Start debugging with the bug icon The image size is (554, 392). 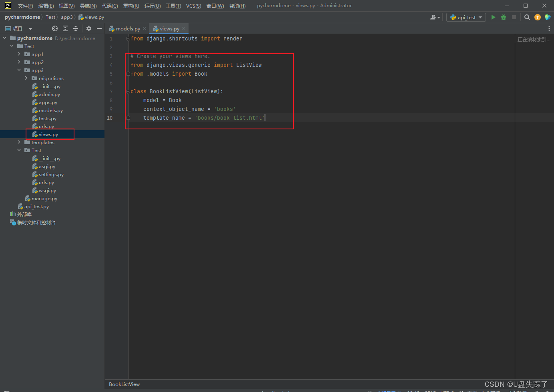[503, 17]
